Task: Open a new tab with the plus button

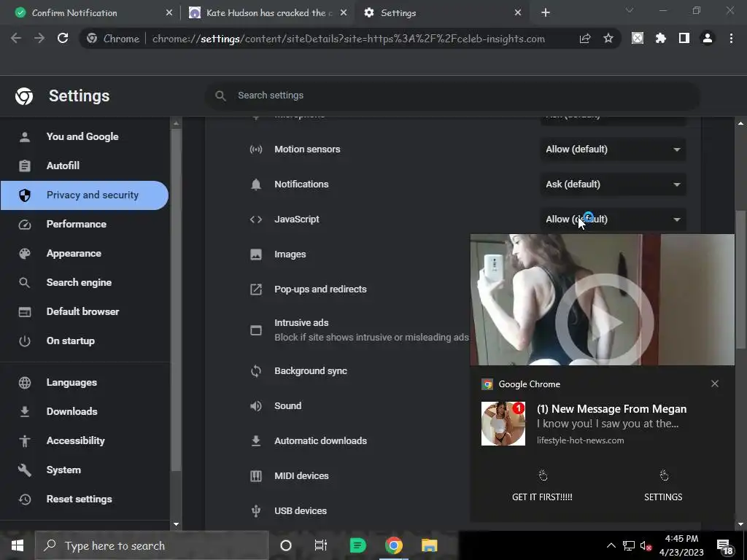Action: click(x=546, y=13)
